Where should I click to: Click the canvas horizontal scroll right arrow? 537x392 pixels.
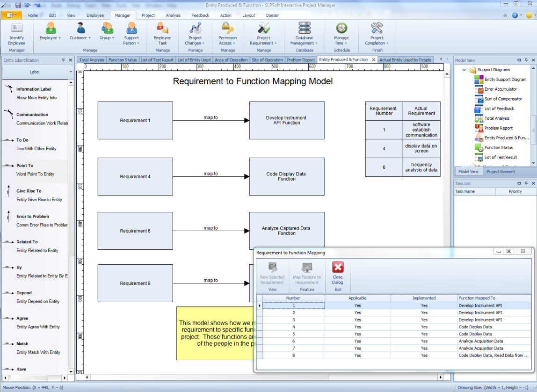[441, 377]
